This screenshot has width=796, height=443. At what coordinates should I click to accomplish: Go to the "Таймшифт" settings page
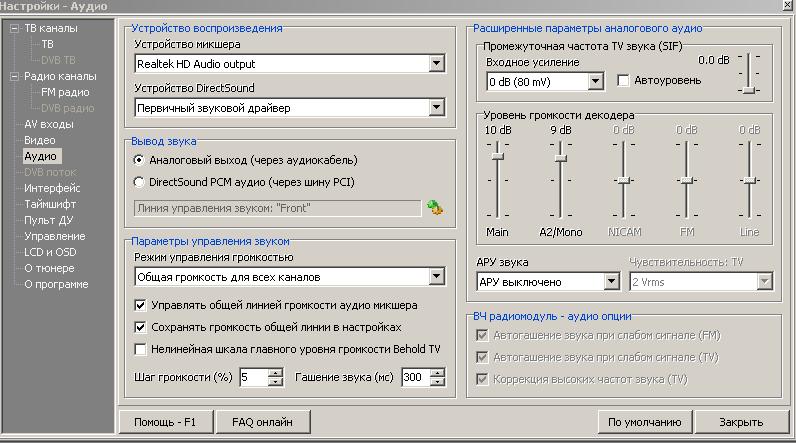tap(50, 205)
